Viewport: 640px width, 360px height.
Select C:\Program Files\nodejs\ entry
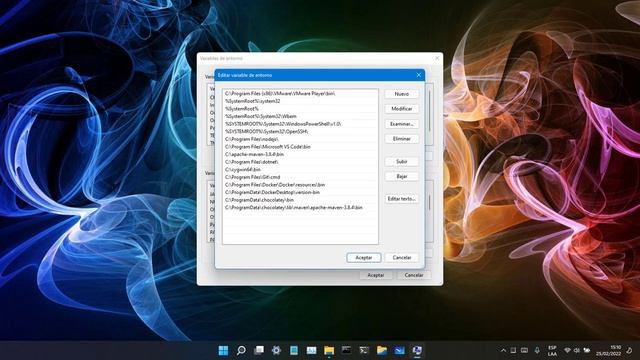point(300,139)
